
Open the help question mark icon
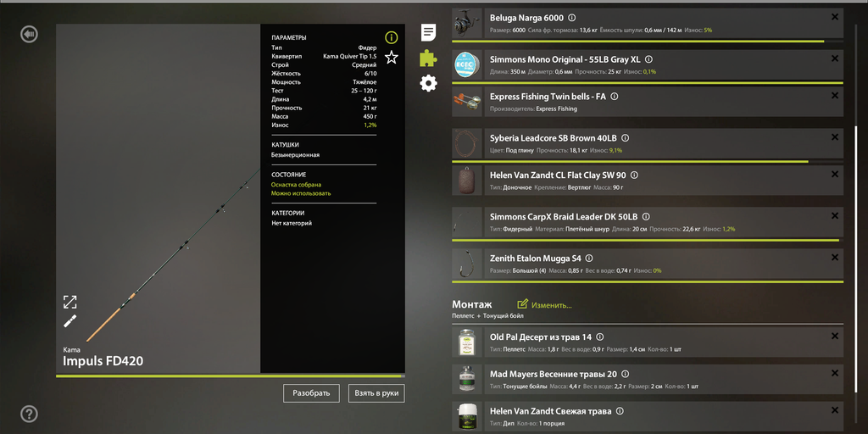(29, 414)
